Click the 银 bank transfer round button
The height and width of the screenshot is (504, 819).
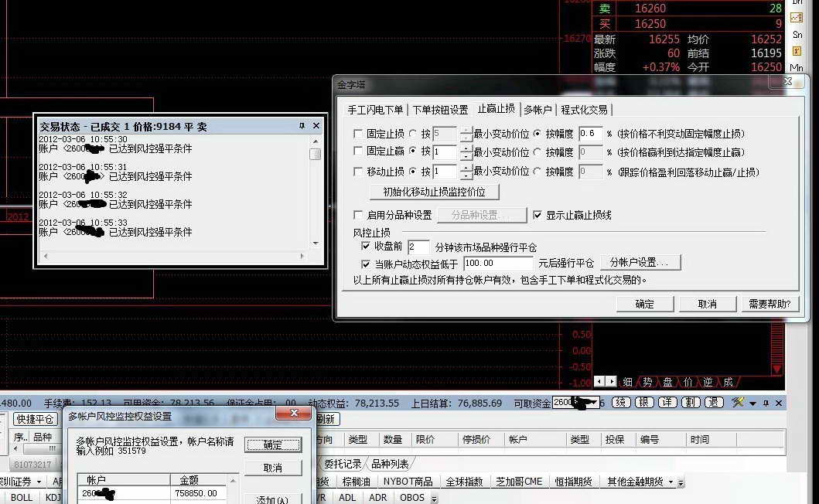pyautogui.click(x=644, y=403)
